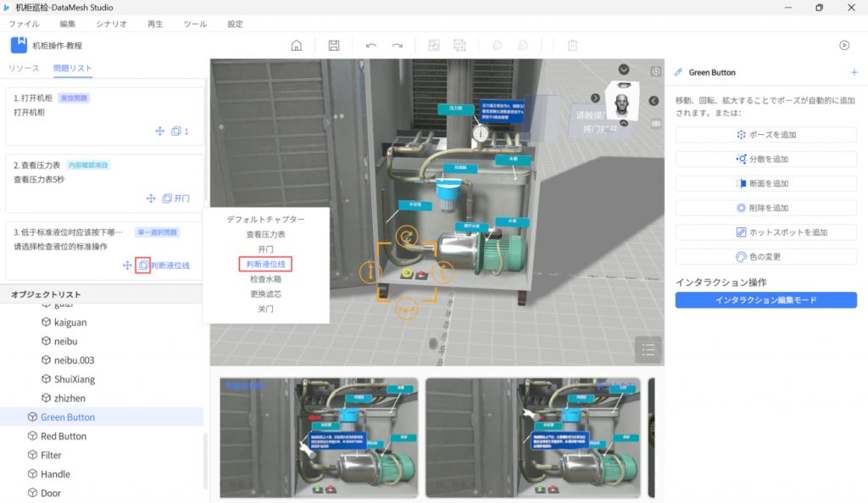Viewport: 868px width, 503px height.
Task: Click the upward rotate gizmo arrow
Action: 407,236
